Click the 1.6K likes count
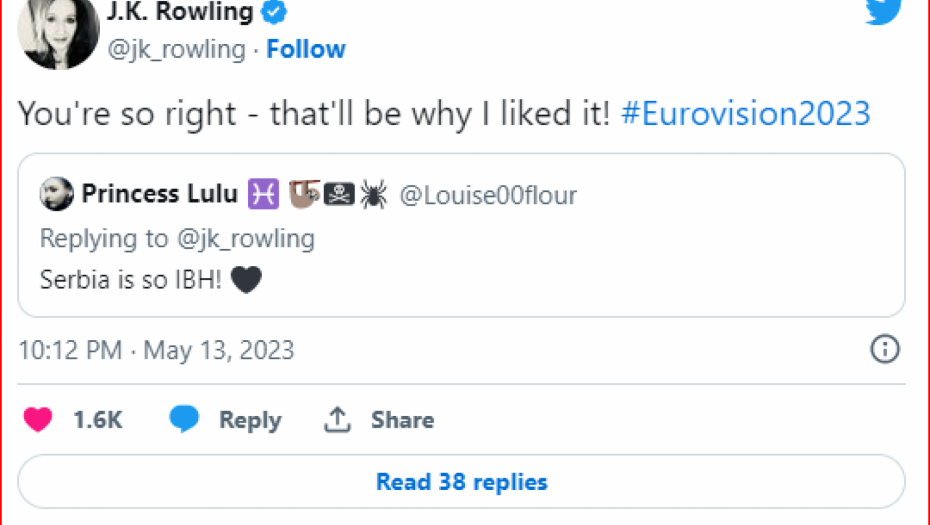930x525 pixels. (x=98, y=420)
